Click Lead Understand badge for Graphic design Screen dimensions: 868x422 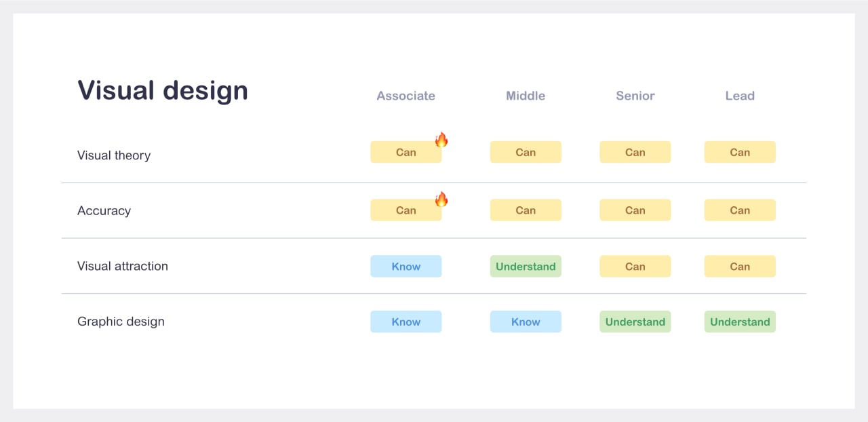739,322
